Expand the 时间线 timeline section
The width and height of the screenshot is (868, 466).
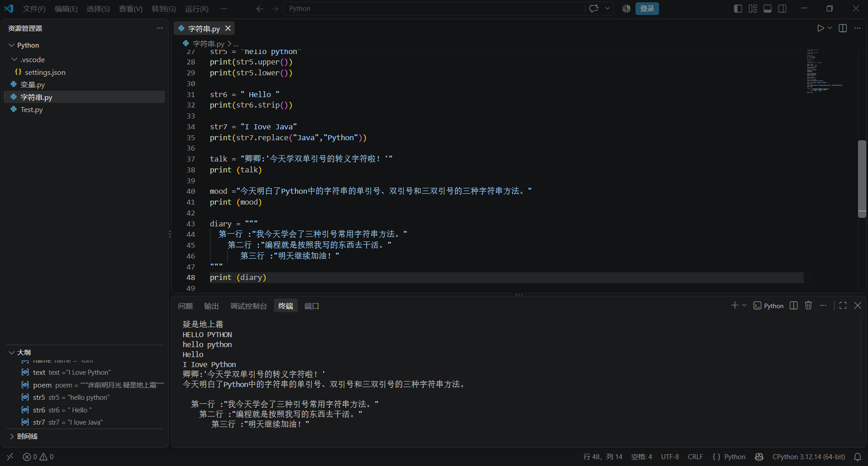(x=12, y=436)
